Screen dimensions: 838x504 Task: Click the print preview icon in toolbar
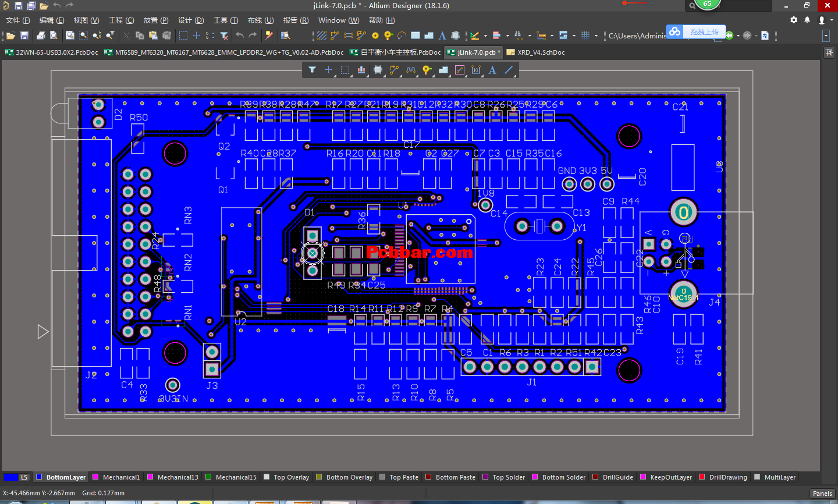click(54, 36)
